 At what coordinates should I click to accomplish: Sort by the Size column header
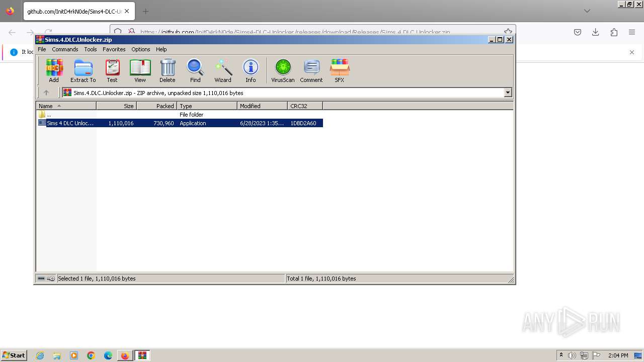(116, 106)
